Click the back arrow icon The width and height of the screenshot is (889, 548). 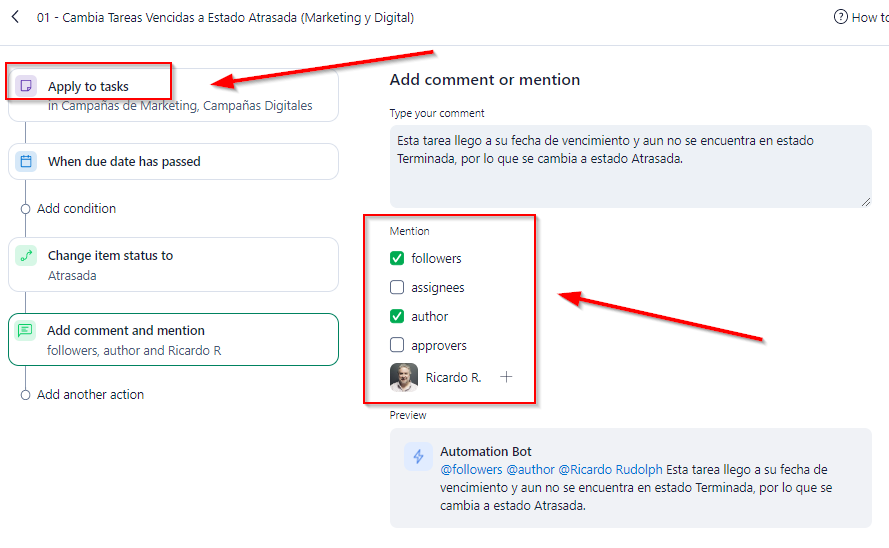15,17
